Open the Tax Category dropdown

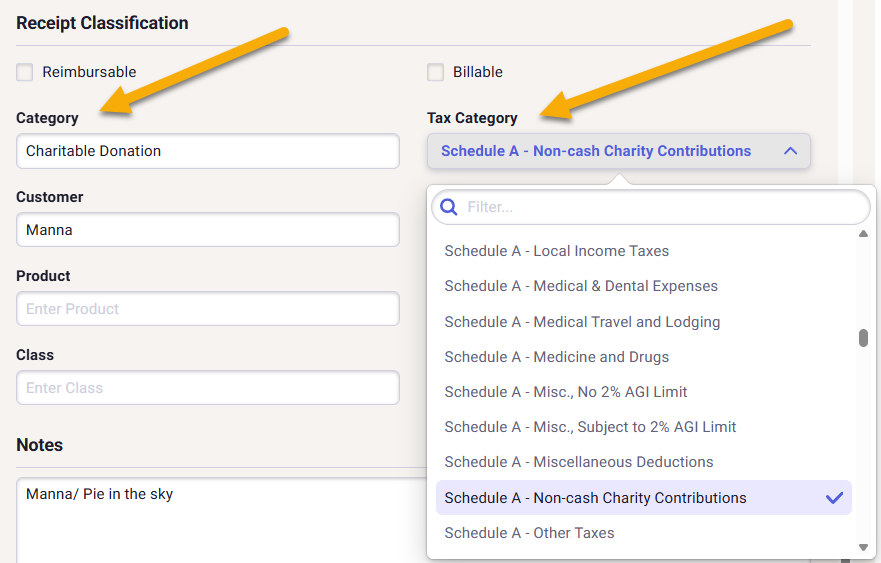[x=618, y=151]
